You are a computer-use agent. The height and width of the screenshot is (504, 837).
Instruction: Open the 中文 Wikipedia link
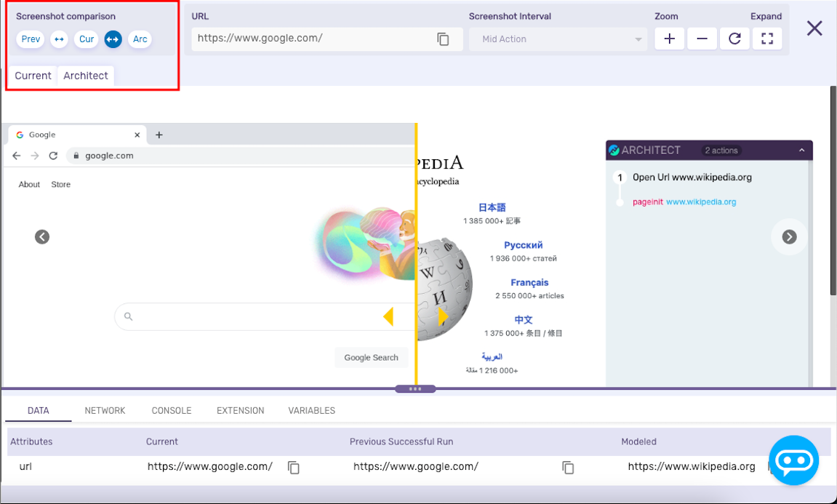coord(523,320)
